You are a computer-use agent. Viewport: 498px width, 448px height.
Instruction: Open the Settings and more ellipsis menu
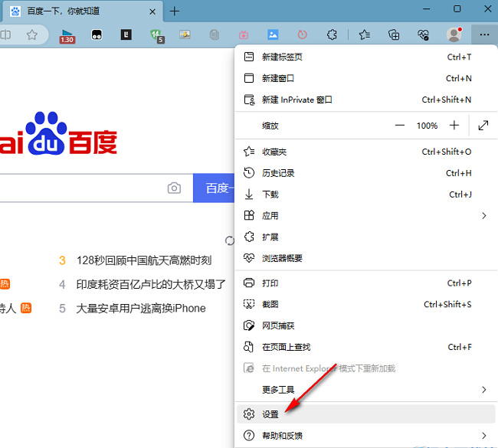pyautogui.click(x=484, y=34)
